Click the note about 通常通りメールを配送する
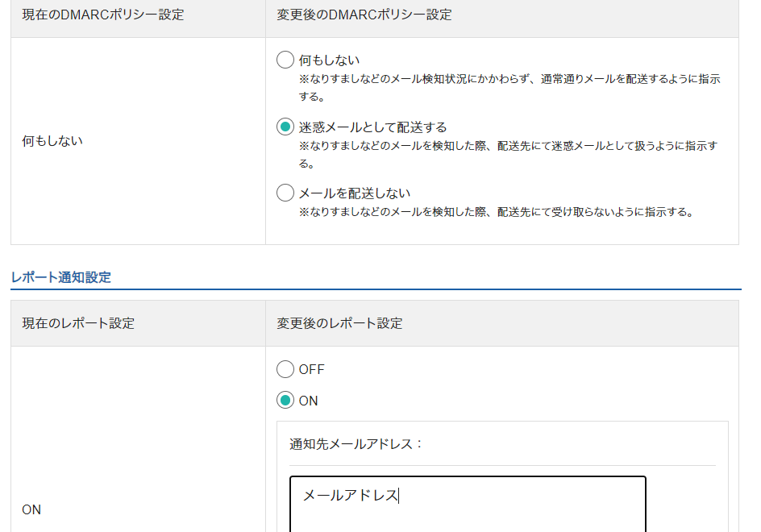Screen dimensions: 761x532 (509, 87)
